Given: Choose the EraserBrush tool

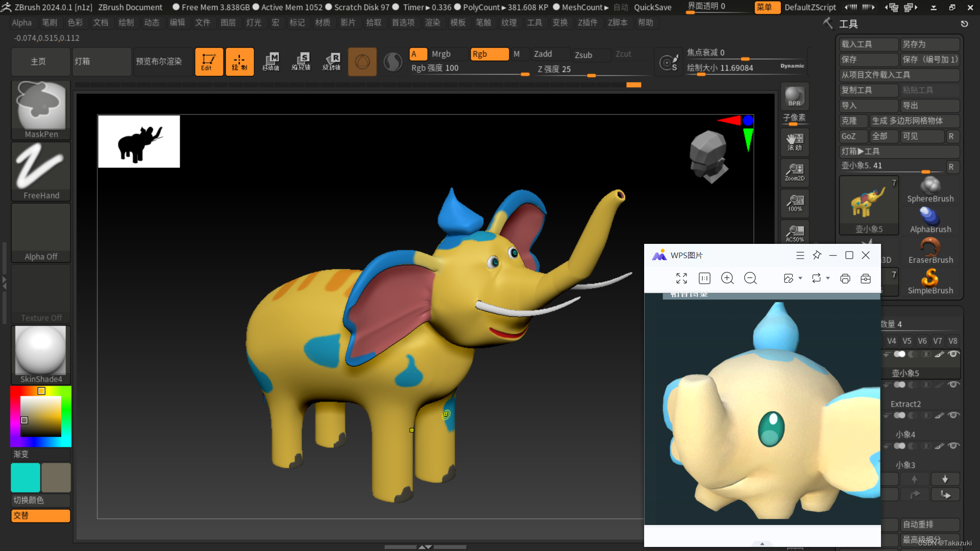Looking at the screenshot, I should point(930,250).
